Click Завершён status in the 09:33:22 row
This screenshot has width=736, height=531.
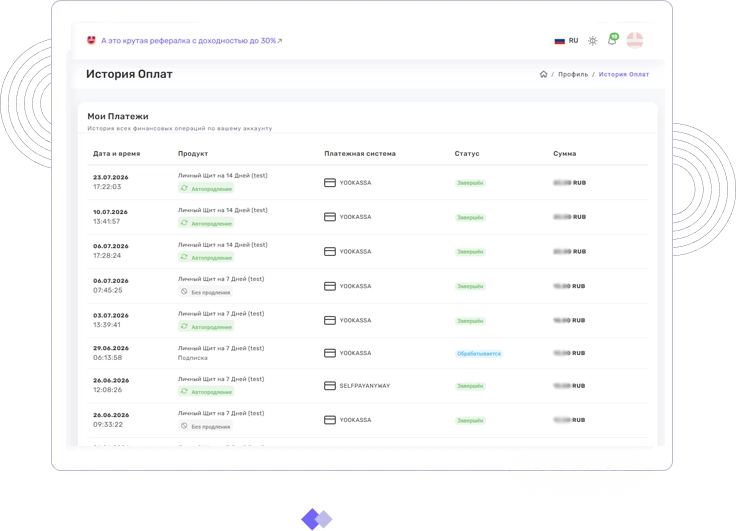click(x=470, y=421)
